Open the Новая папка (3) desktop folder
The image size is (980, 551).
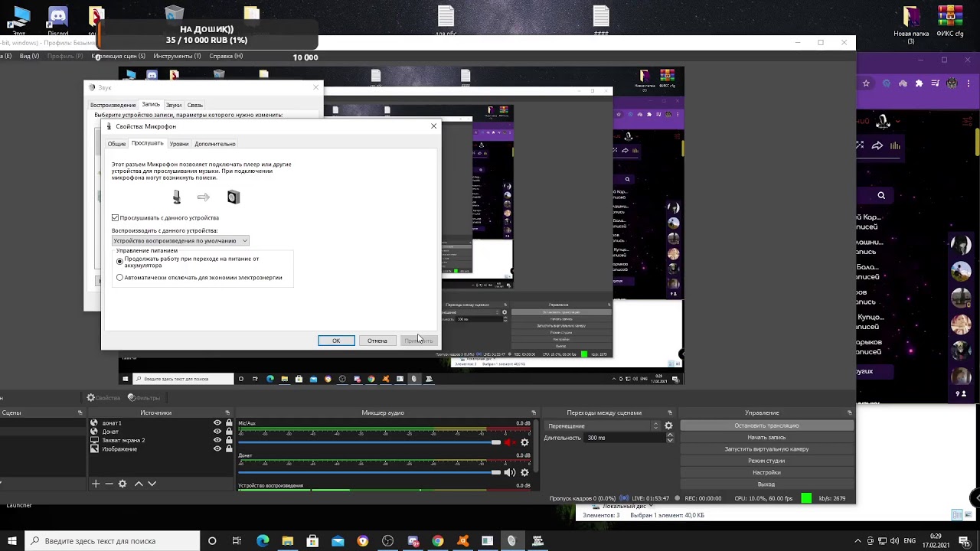(x=911, y=24)
